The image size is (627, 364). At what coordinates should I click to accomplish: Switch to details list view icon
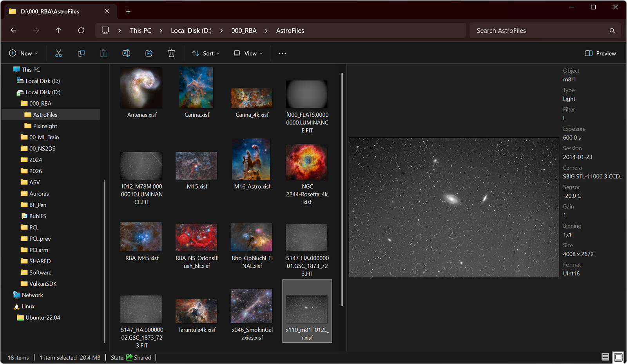(605, 357)
